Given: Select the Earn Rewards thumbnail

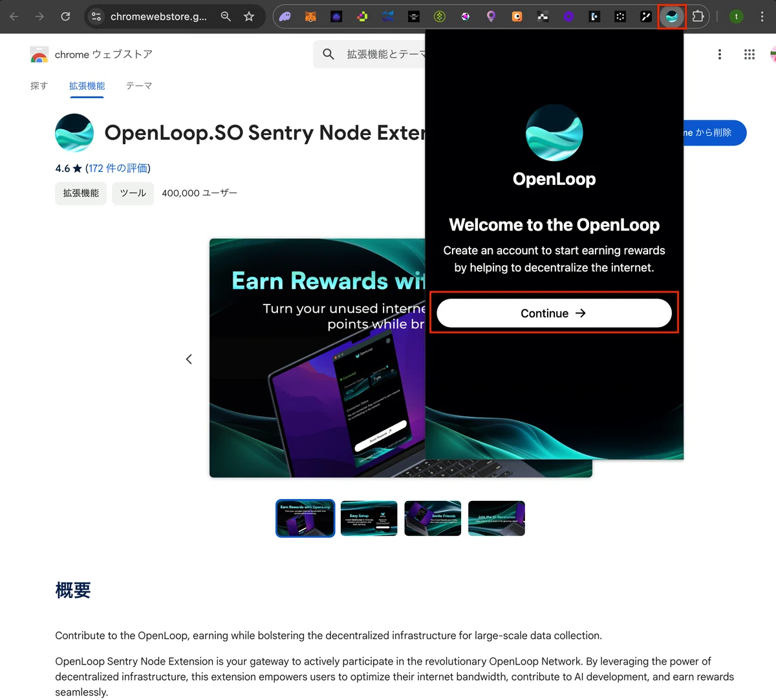Looking at the screenshot, I should (x=305, y=518).
